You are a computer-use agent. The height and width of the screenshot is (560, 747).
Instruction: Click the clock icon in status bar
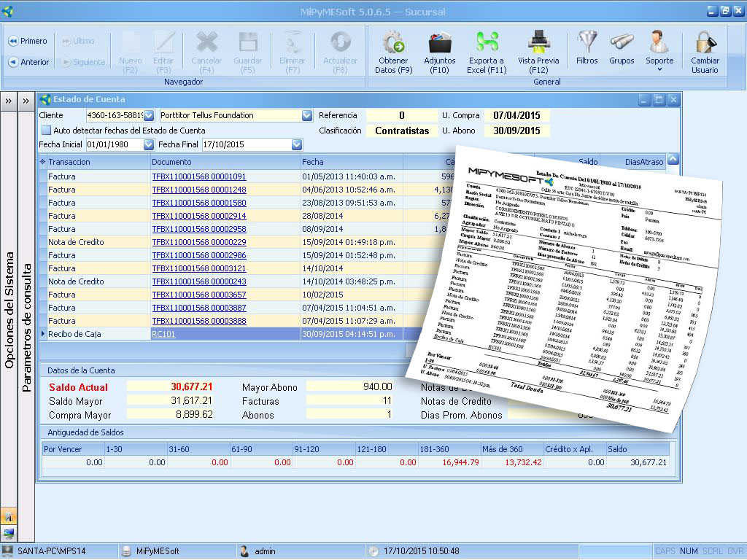373,551
